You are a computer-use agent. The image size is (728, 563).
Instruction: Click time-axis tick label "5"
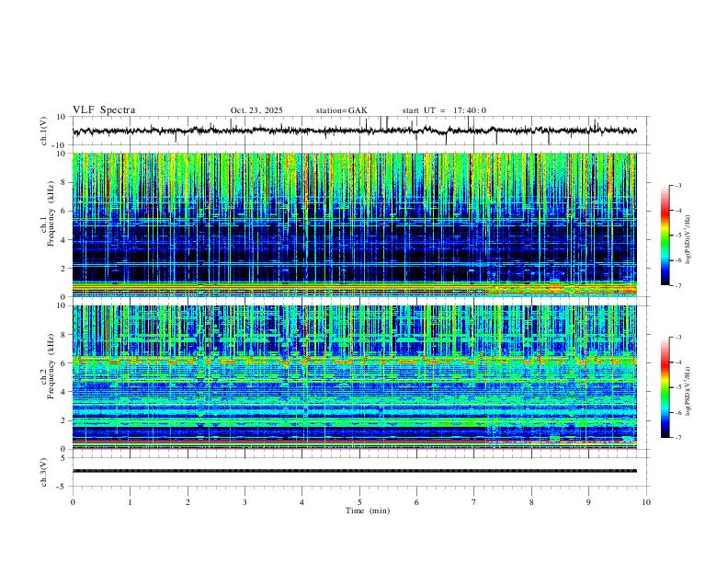pyautogui.click(x=359, y=502)
